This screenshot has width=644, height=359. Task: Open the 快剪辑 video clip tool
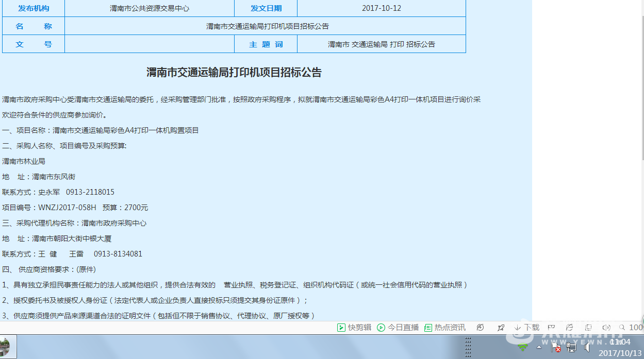(354, 328)
